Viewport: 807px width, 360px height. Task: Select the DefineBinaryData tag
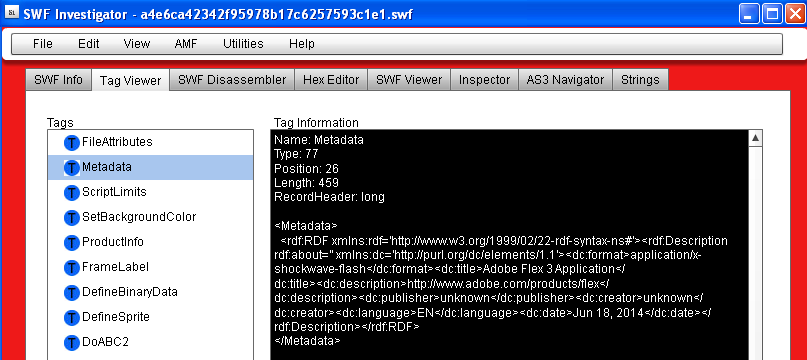pos(150,292)
